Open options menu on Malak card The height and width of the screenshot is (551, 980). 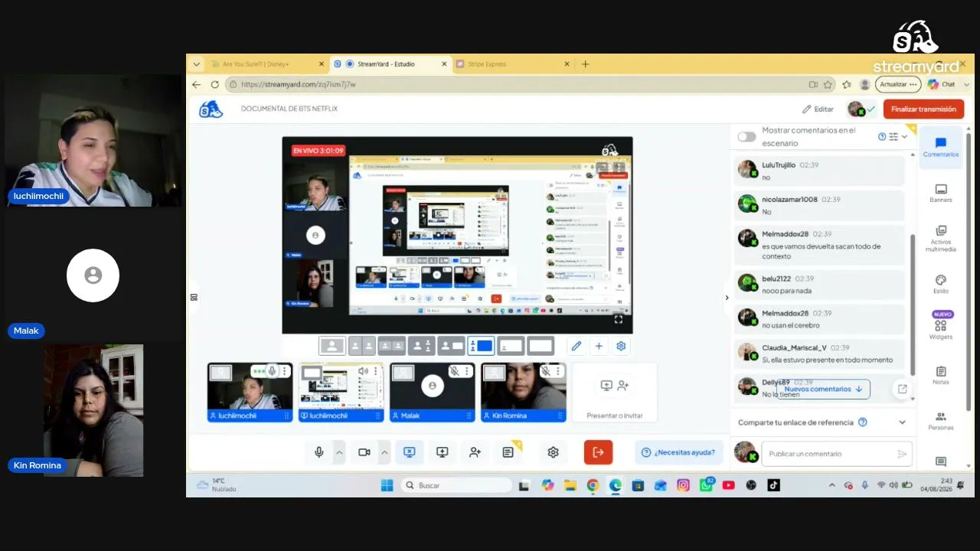point(466,371)
